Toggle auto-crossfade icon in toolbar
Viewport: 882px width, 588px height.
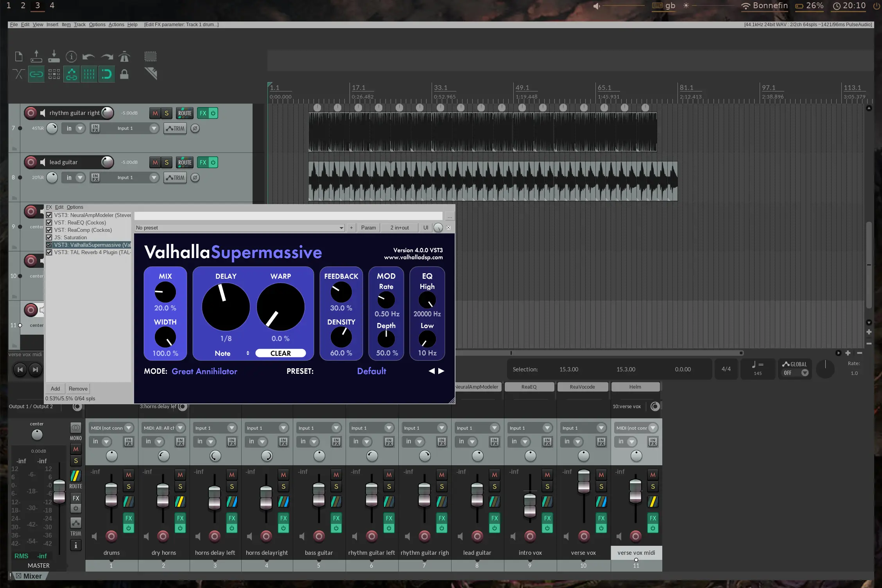pyautogui.click(x=18, y=74)
